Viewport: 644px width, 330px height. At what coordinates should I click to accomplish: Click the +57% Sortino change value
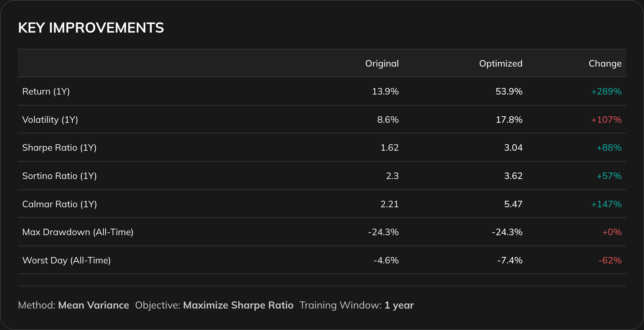pos(609,176)
